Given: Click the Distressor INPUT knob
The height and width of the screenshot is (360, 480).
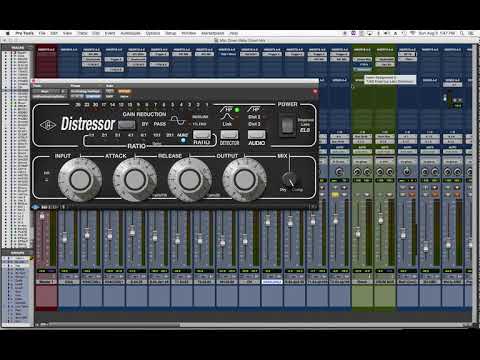Looking at the screenshot, I should click(x=80, y=180).
